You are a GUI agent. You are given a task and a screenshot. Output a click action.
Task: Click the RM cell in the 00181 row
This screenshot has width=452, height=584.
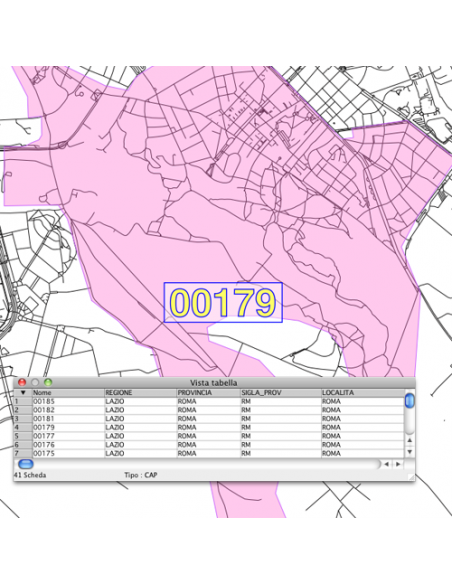pyautogui.click(x=281, y=419)
